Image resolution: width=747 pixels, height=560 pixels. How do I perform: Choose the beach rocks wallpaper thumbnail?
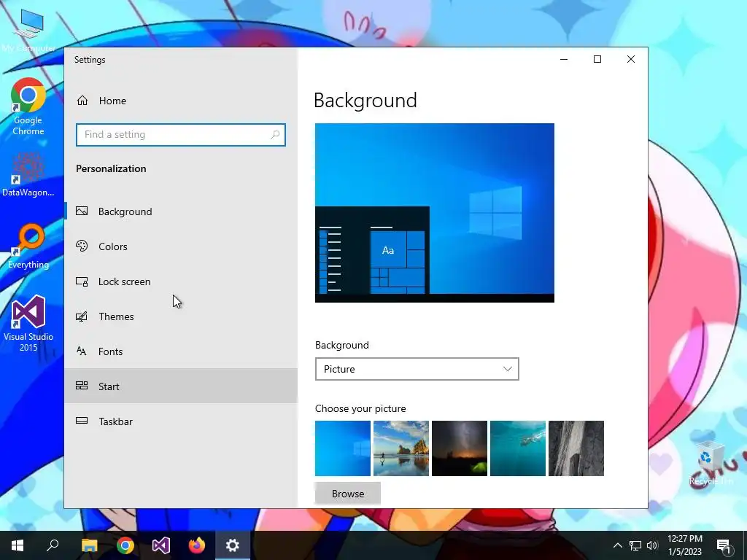coord(401,448)
